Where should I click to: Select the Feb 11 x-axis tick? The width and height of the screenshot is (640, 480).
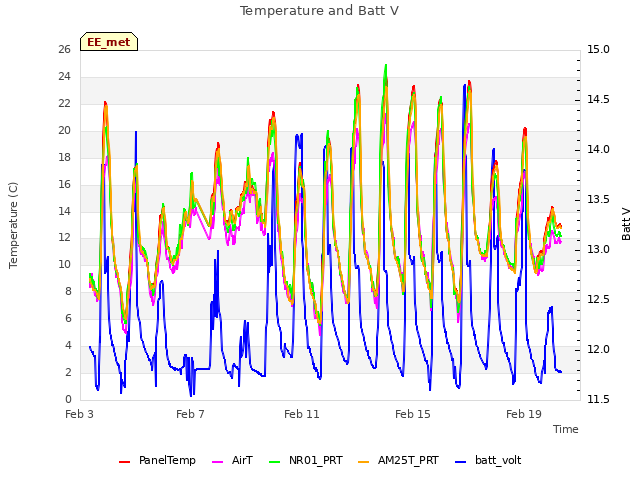[302, 414]
